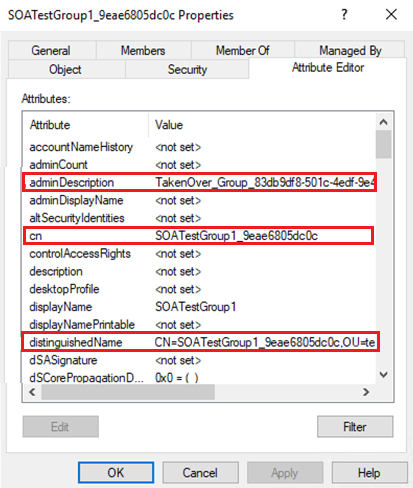Viewport: 413px width, 488px height.
Task: Select the adminCount attribute row
Action: click(x=199, y=165)
